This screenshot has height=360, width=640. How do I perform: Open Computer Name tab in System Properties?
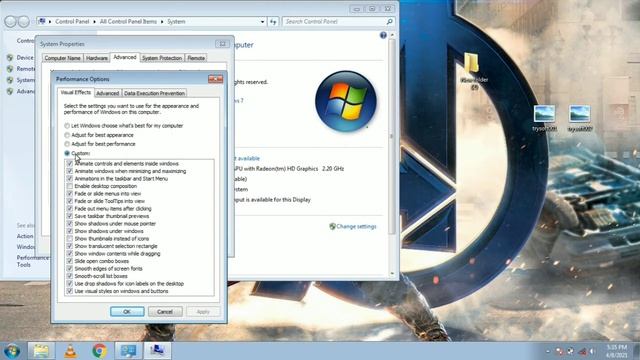(62, 58)
